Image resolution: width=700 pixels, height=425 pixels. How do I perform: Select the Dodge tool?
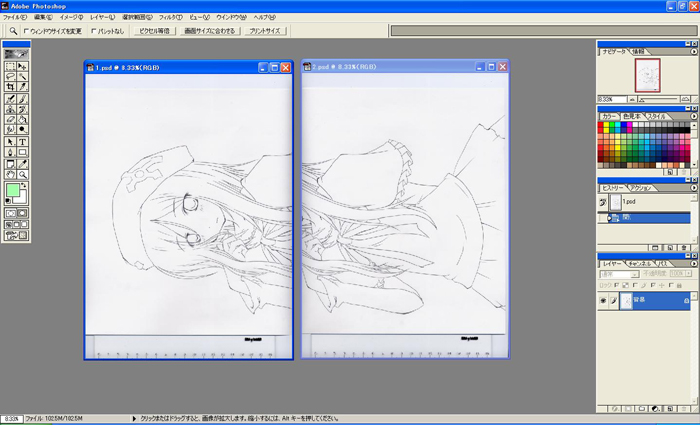[x=22, y=129]
